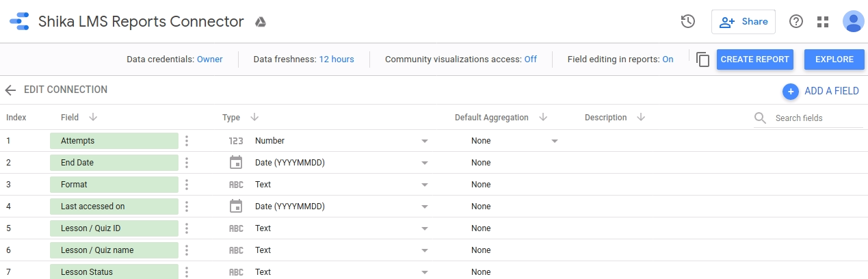Click the Shika LMS Reports Connector title

coord(141,22)
